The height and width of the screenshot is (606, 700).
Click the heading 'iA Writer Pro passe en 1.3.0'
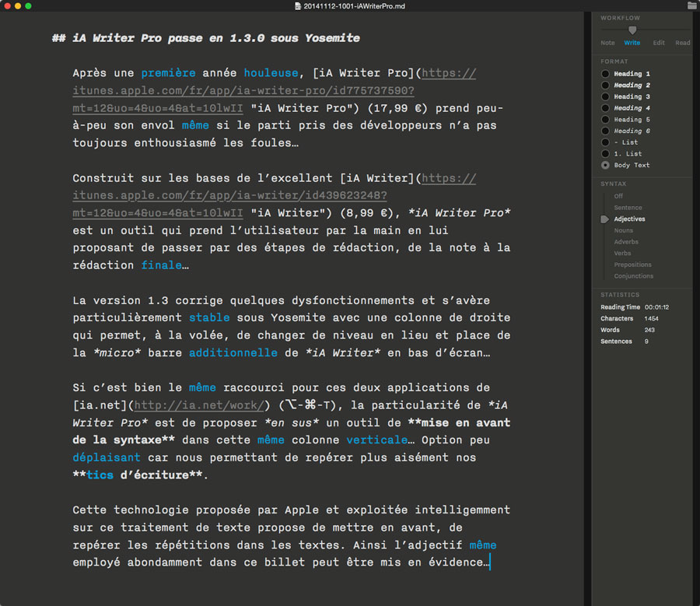168,38
